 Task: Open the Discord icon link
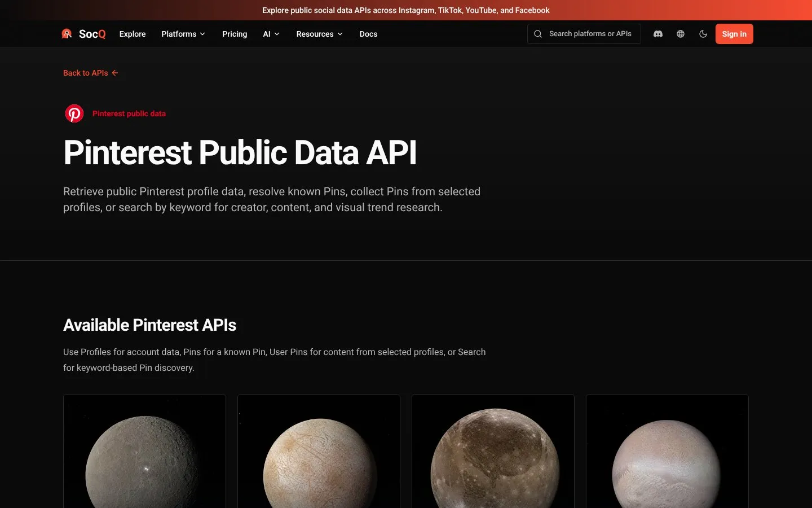click(658, 34)
